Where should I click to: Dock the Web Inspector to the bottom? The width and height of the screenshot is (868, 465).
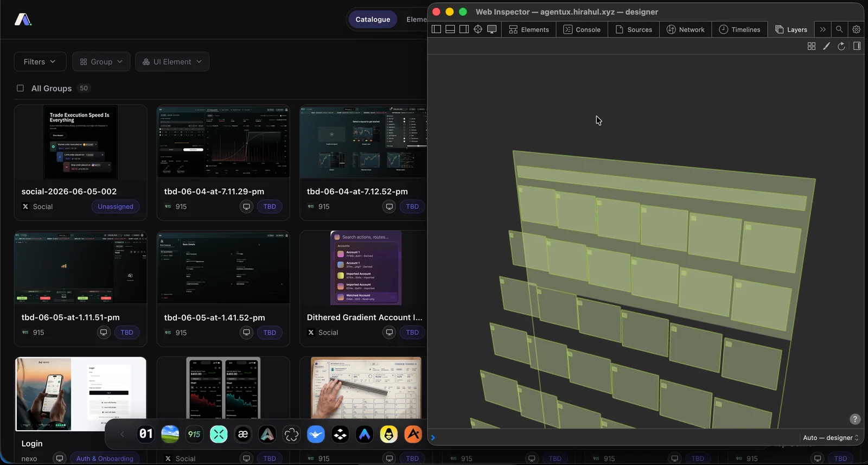(450, 29)
